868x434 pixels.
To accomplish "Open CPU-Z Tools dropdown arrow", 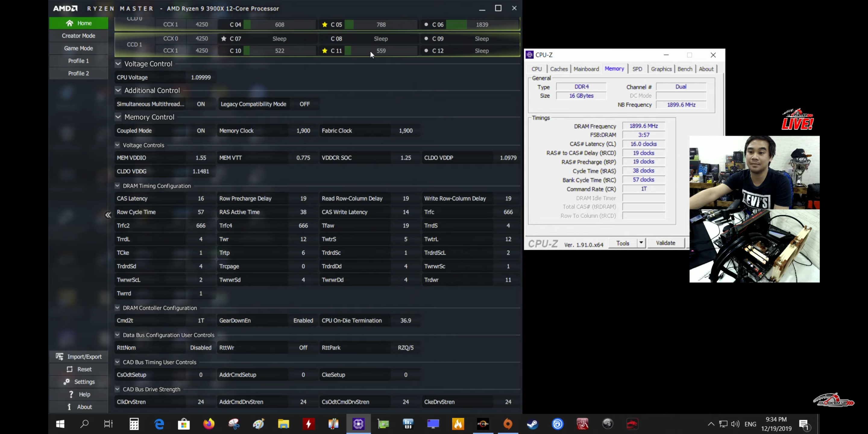I will coord(641,243).
